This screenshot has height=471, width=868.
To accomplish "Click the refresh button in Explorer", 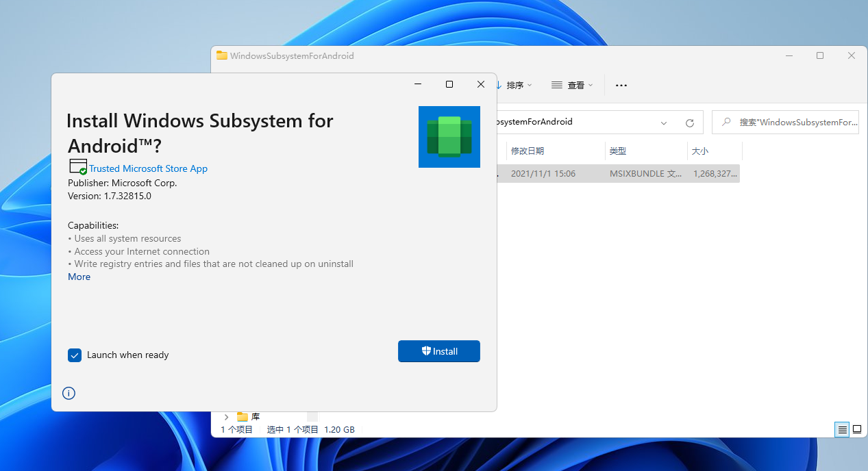I will click(690, 123).
